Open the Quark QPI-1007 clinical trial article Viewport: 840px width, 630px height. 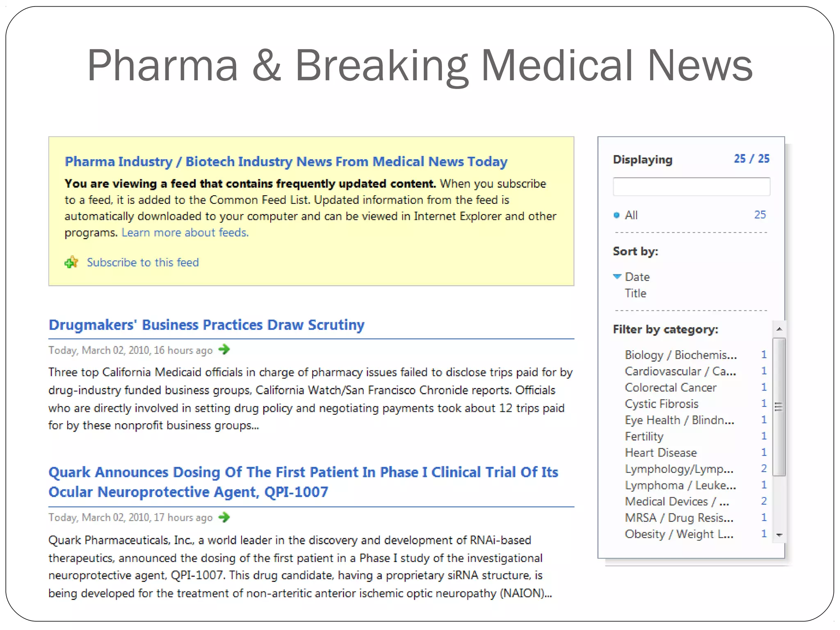(303, 482)
